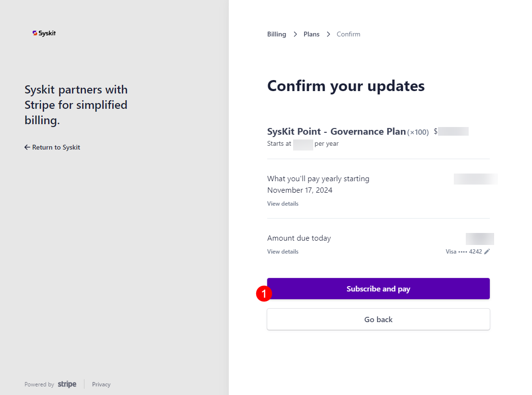Click the Subscribe and pay button
Screen dimensions: 532x395
[x=378, y=289]
